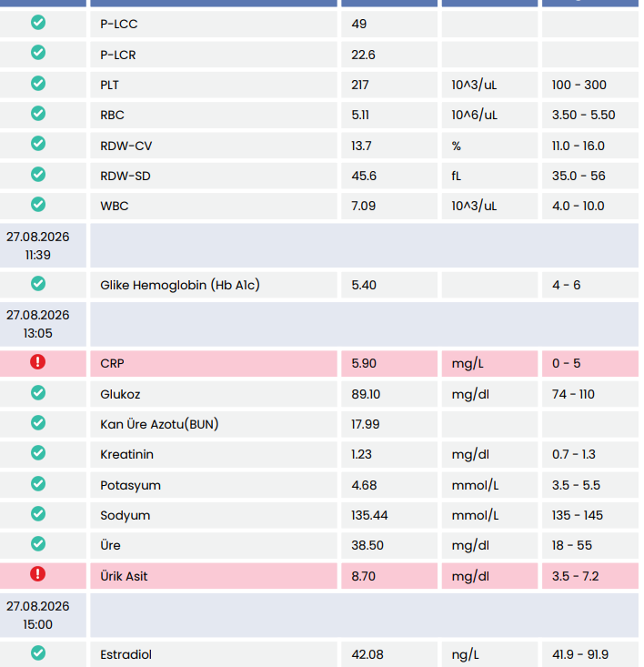The image size is (644, 667).
Task: Click the green check icon for Sodyum
Action: pyautogui.click(x=38, y=513)
